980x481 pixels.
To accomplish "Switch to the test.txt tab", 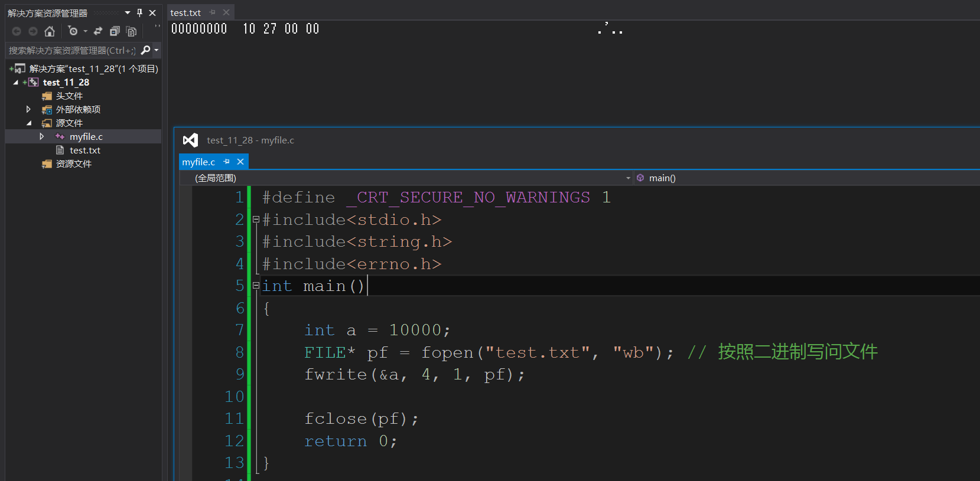I will click(185, 12).
